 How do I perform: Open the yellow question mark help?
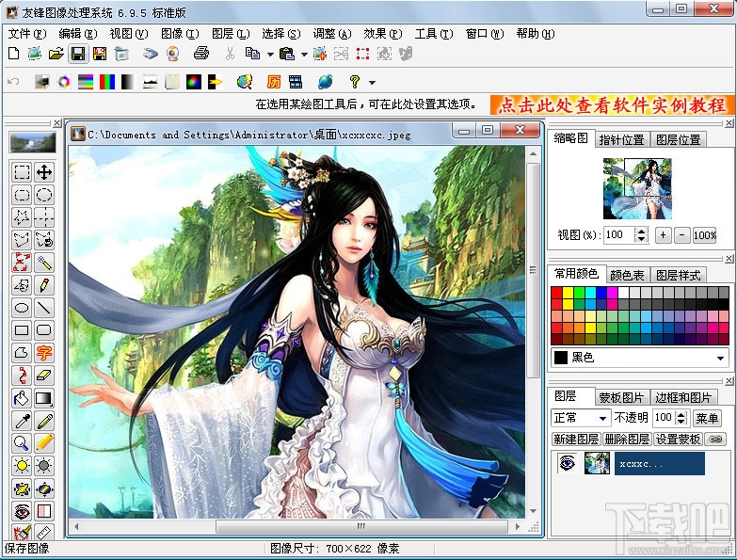(x=355, y=82)
